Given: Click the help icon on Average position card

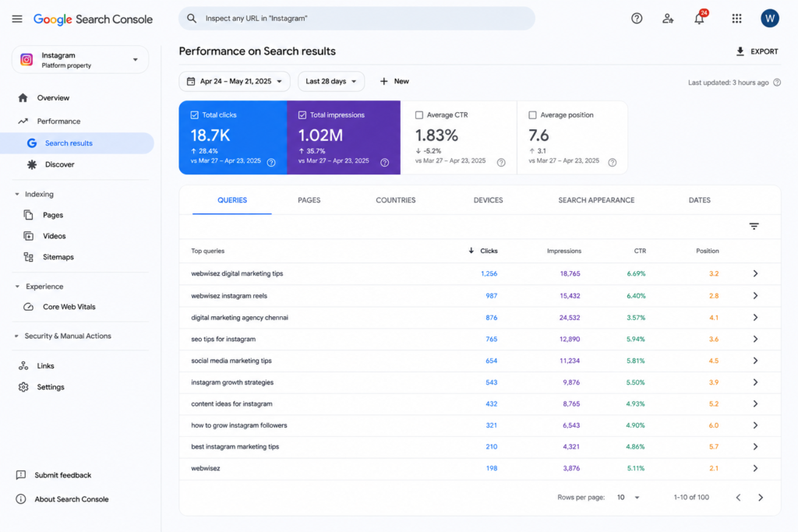Looking at the screenshot, I should [613, 162].
